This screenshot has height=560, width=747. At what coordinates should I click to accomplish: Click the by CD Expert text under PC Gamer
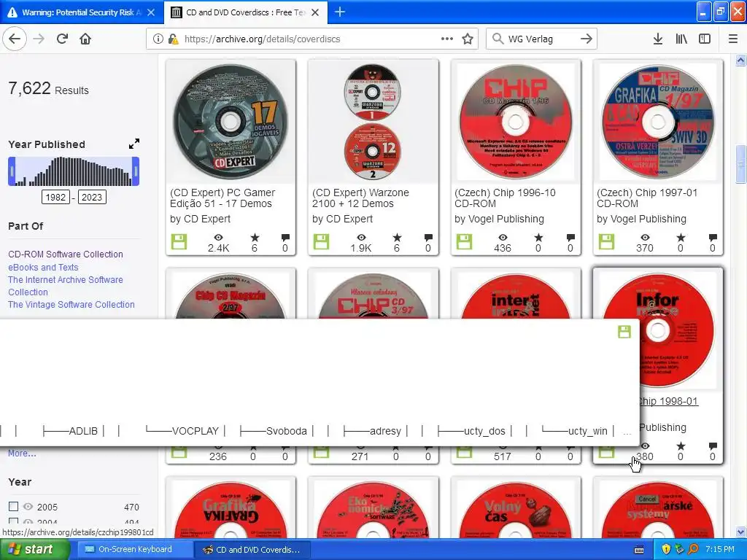point(200,219)
